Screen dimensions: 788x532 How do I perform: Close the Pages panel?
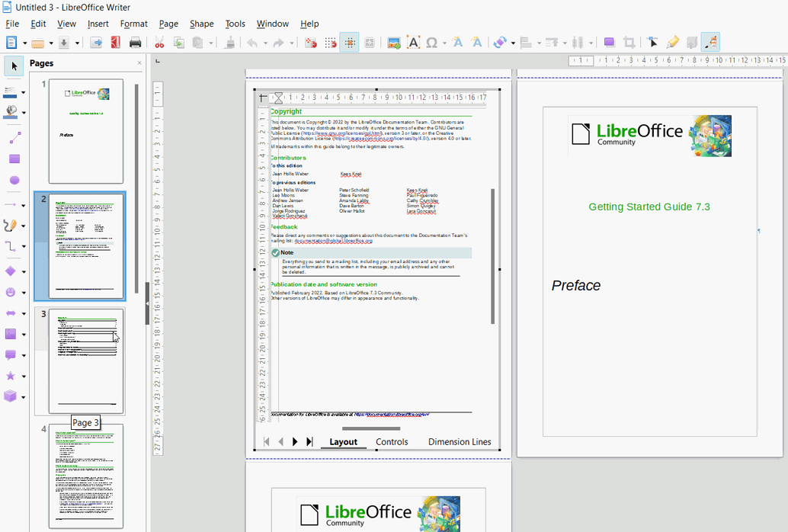(139, 63)
